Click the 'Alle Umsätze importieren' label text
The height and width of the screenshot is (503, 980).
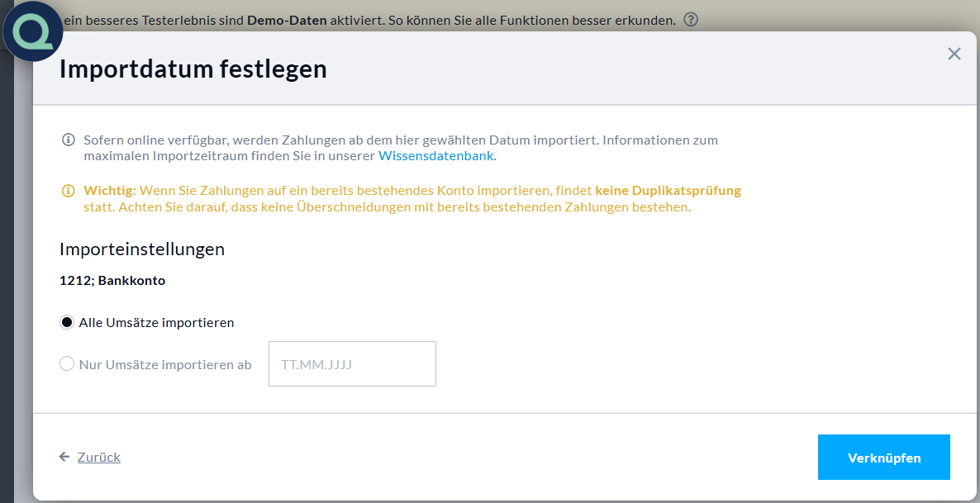click(x=156, y=322)
